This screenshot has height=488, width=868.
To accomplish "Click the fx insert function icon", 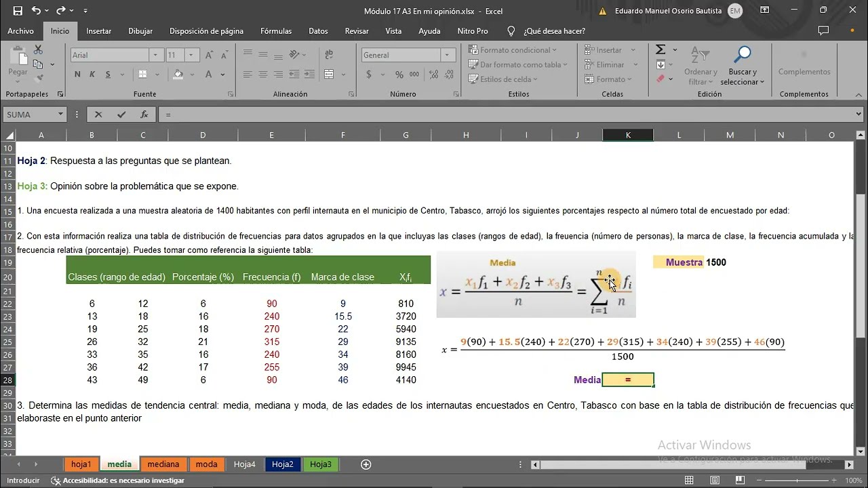I will (144, 115).
